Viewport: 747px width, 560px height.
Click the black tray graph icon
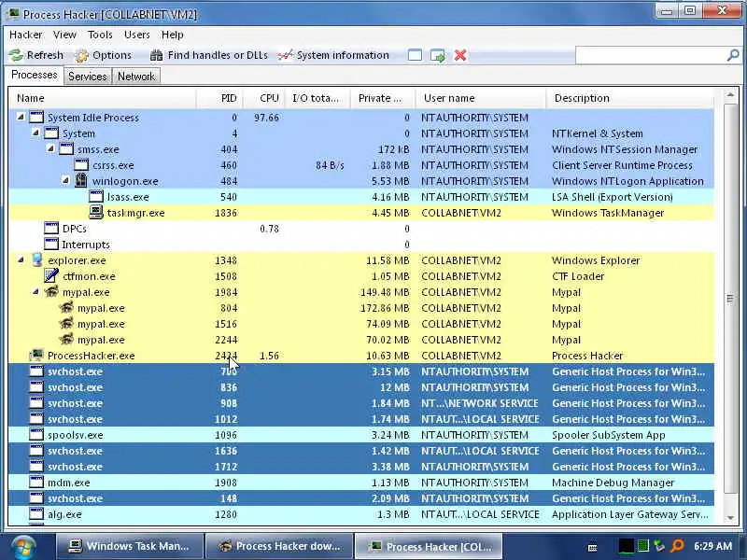pos(626,546)
